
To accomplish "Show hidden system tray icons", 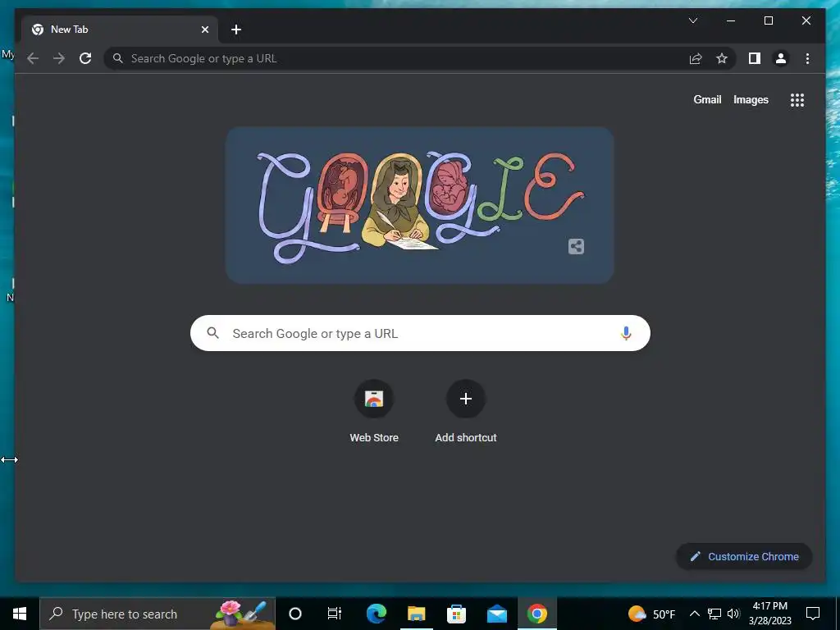I will [x=694, y=614].
